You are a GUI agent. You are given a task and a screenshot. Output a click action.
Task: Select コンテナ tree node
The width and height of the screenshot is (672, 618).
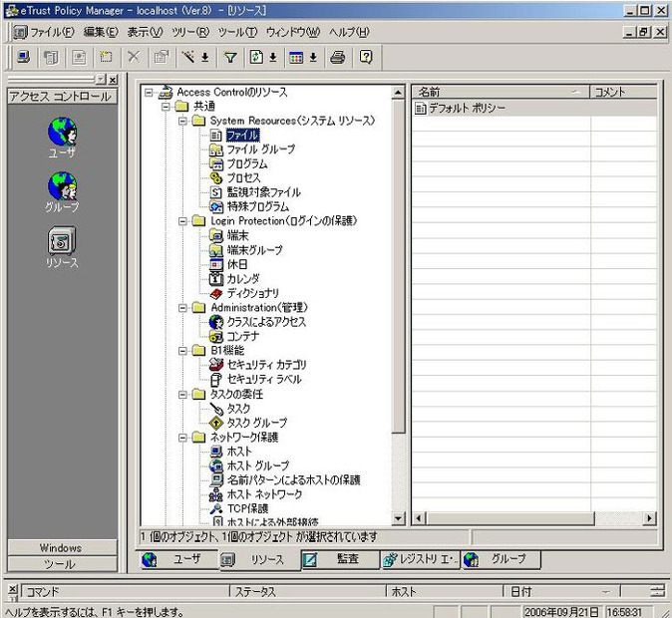(242, 337)
